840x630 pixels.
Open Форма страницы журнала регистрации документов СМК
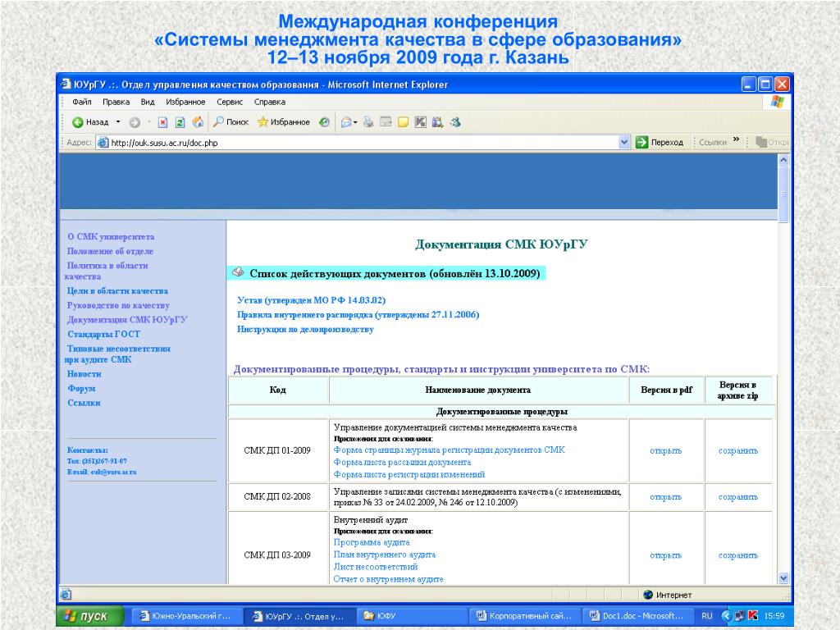click(449, 450)
